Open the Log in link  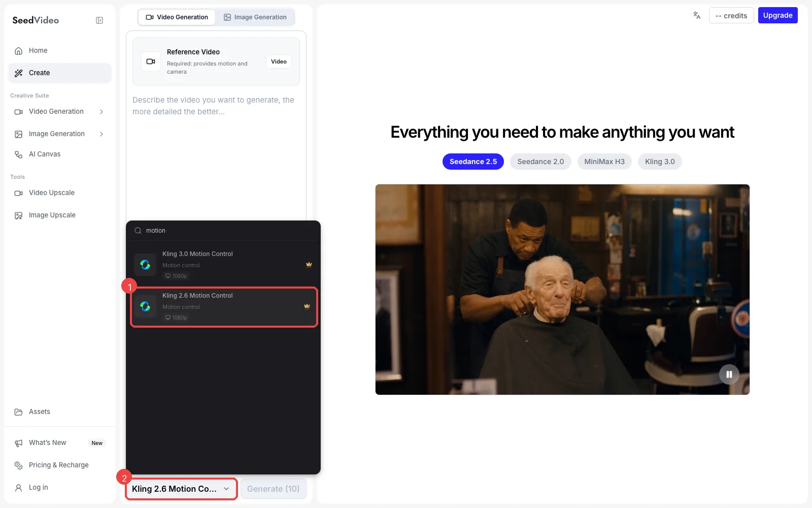click(x=60, y=488)
